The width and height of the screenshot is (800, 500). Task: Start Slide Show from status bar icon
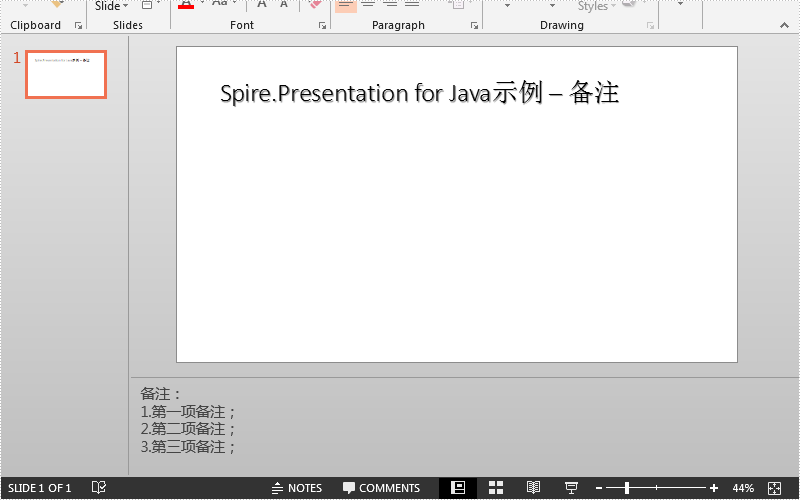click(x=571, y=488)
